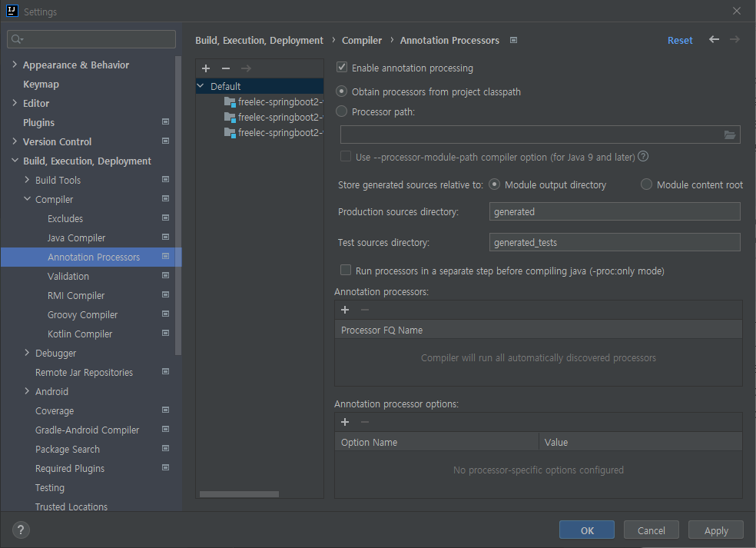
Task: Choose Module output directory option
Action: coord(494,184)
